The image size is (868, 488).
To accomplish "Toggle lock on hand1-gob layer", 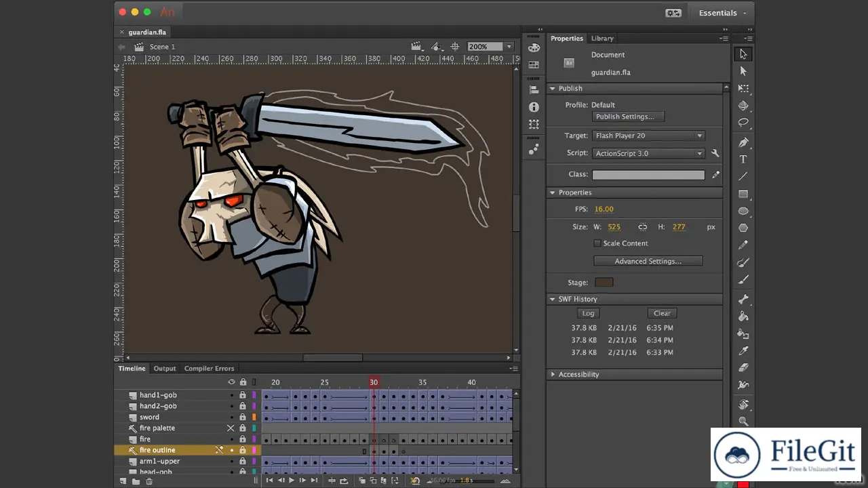I will click(242, 395).
